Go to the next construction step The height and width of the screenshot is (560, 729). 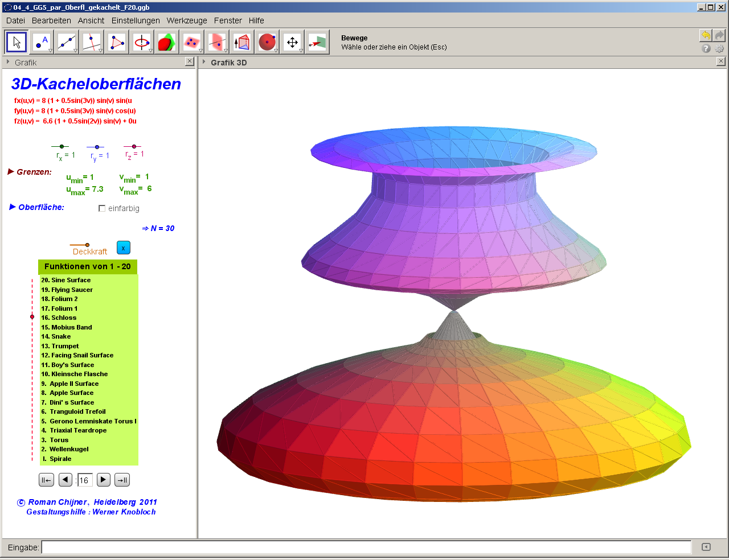[x=103, y=480]
